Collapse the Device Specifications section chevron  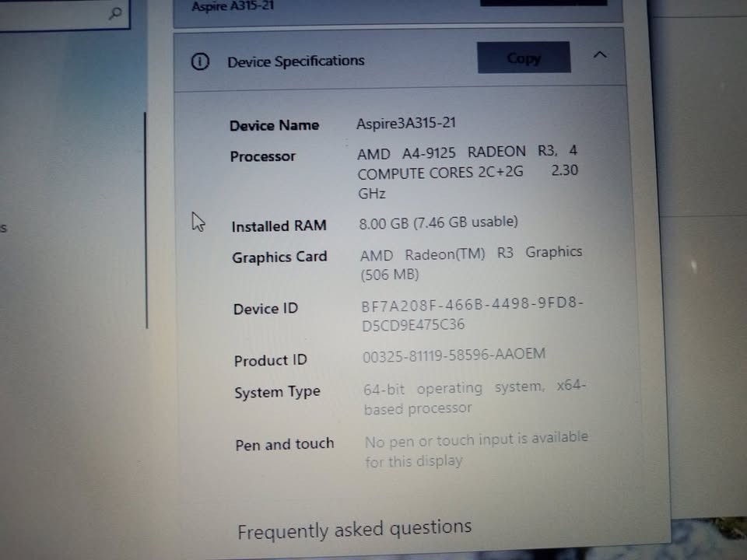click(600, 54)
